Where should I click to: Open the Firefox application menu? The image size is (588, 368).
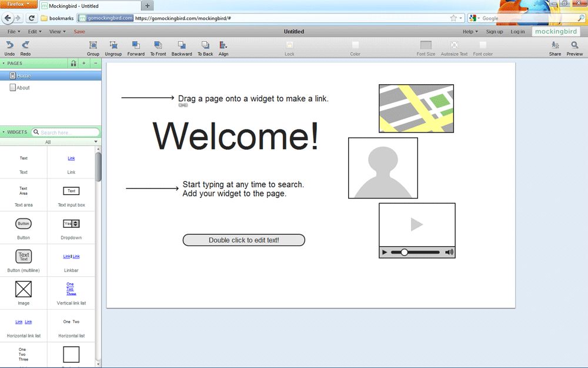point(19,4)
